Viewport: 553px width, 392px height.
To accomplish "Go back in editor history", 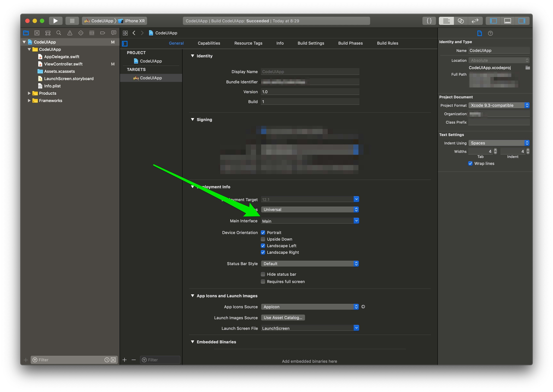I will point(134,33).
